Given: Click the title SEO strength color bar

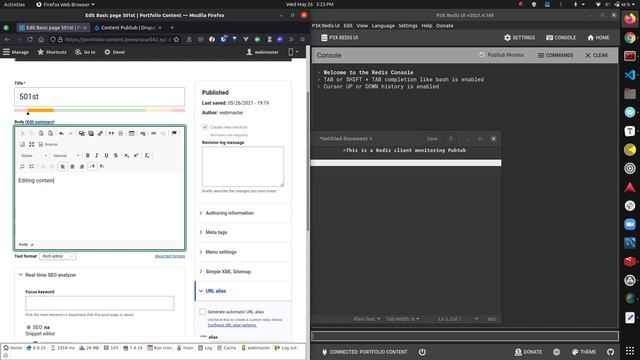Looking at the screenshot, I should click(x=100, y=110).
